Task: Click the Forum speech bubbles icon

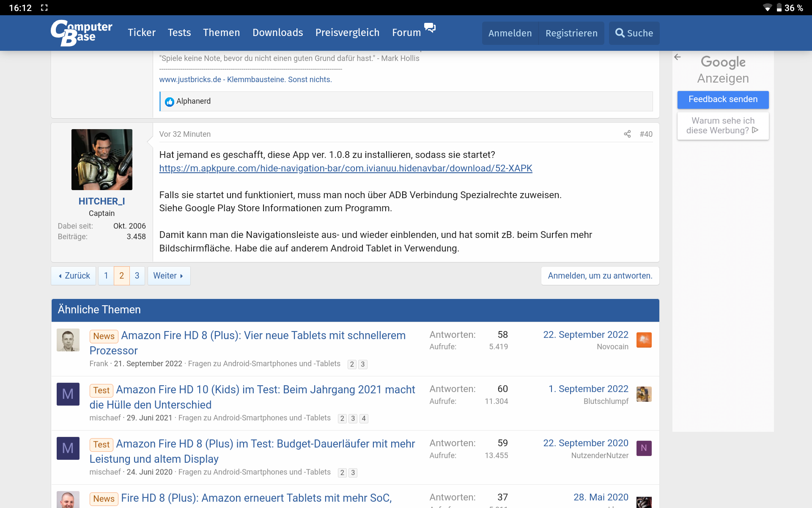Action: tap(430, 28)
